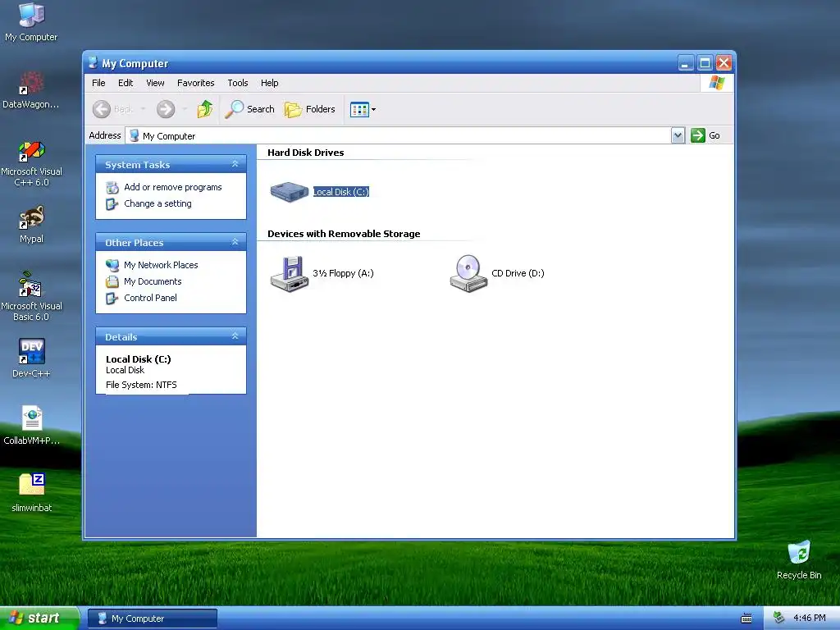Image resolution: width=840 pixels, height=630 pixels.
Task: Open the Edit menu
Action: [126, 83]
